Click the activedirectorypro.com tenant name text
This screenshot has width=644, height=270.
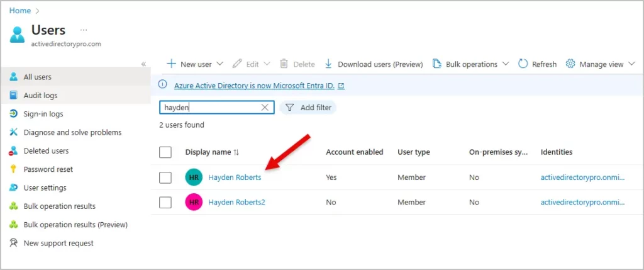point(66,44)
